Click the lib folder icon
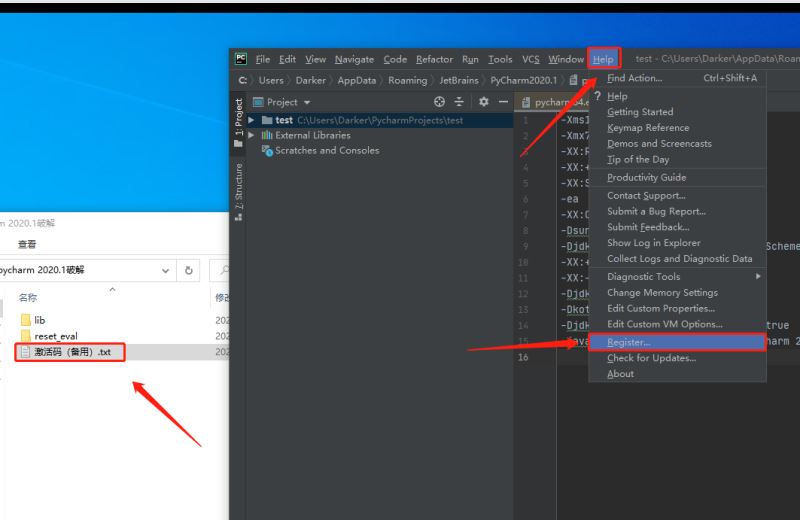The height and width of the screenshot is (520, 800). point(26,320)
